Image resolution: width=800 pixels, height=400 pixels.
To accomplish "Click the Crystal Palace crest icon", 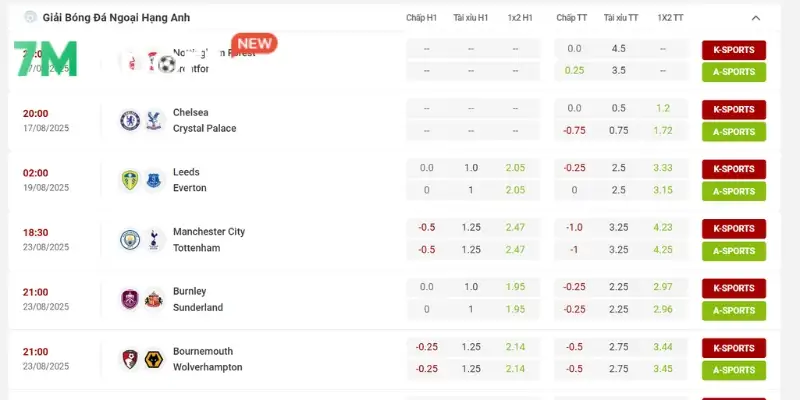I will click(x=153, y=120).
